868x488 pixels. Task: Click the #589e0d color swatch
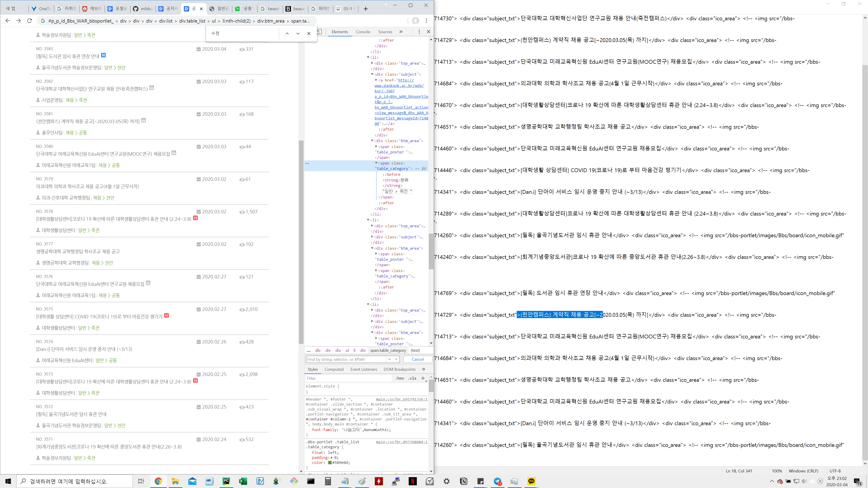330,462
